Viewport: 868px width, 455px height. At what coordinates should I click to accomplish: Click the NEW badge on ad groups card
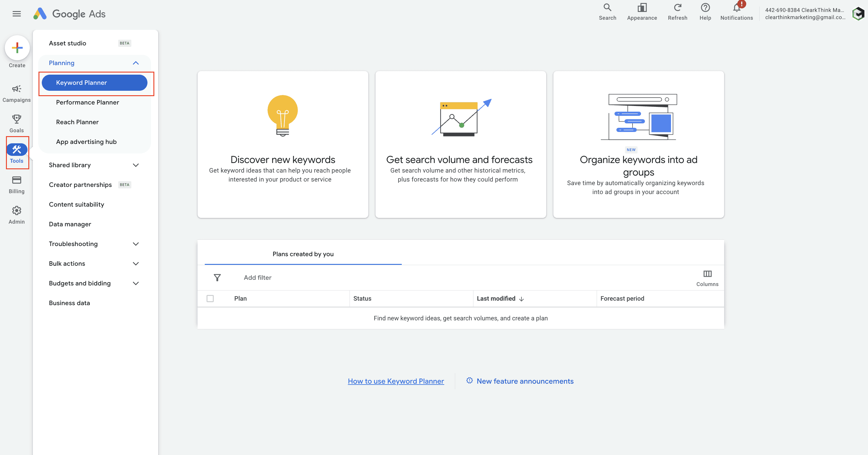(631, 150)
